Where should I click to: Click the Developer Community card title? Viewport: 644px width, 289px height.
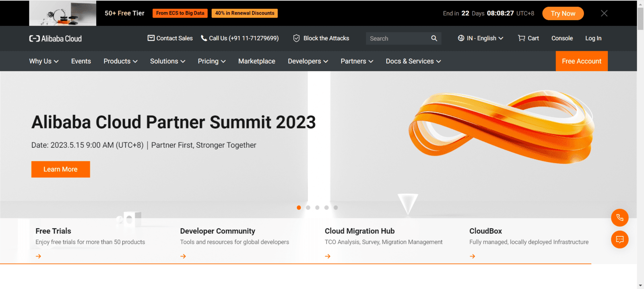(218, 231)
